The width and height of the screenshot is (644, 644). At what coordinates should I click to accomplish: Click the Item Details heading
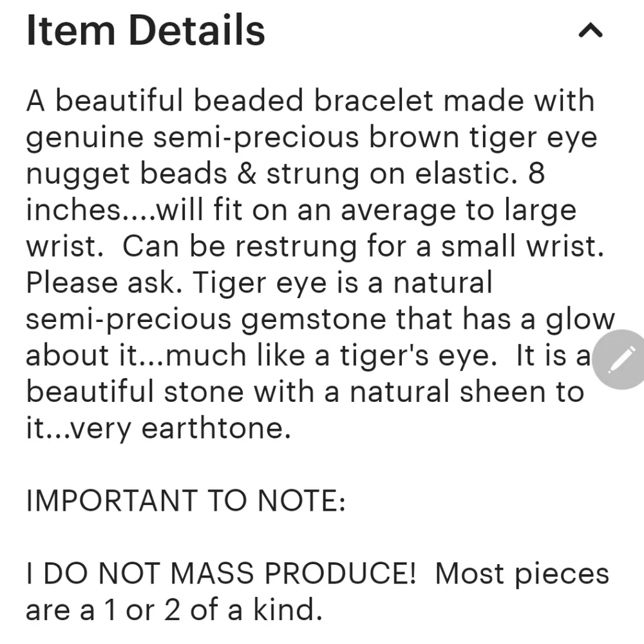[146, 30]
